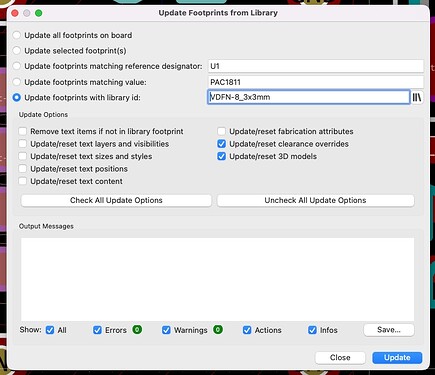Toggle the Errors filter checkbox

[97, 330]
